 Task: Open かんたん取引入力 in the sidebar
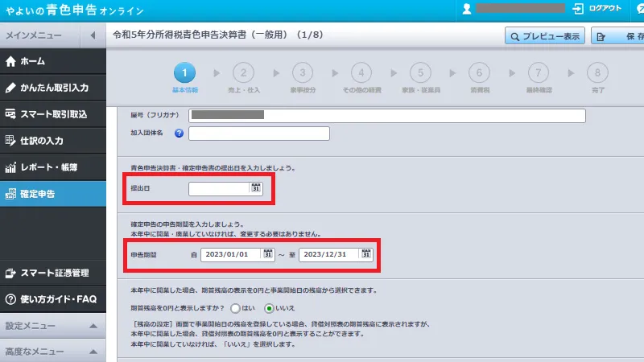click(53, 88)
